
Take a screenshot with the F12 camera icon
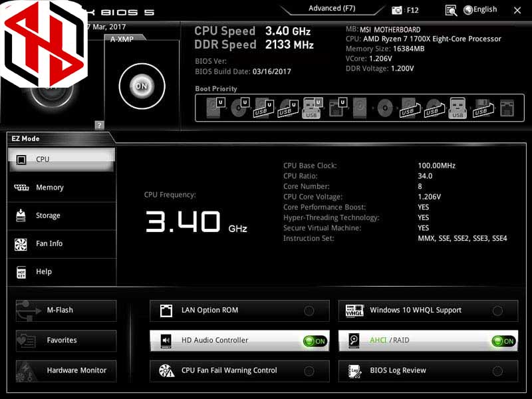pyautogui.click(x=396, y=10)
